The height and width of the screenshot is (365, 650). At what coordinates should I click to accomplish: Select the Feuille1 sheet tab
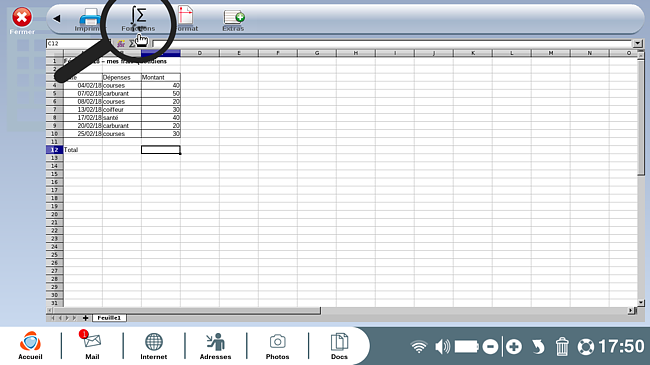pos(109,318)
